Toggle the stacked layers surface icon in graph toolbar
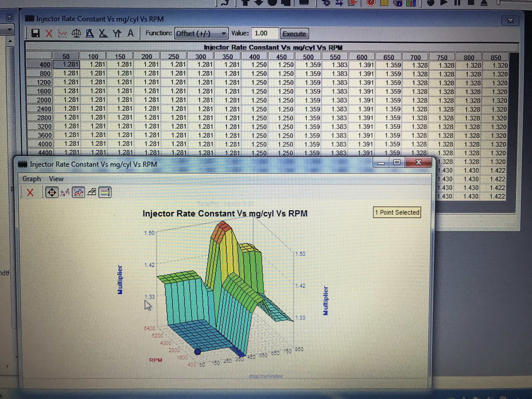The image size is (532, 399). pyautogui.click(x=92, y=192)
